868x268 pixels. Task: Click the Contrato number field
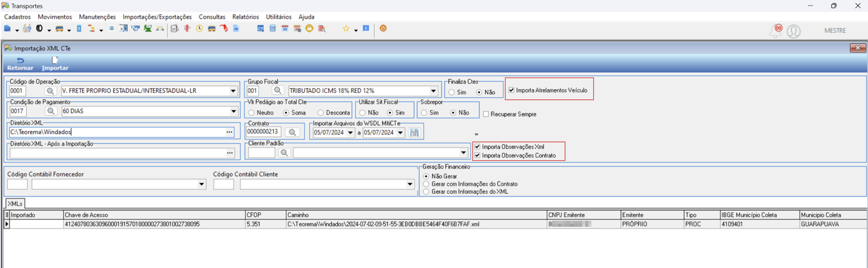[264, 132]
